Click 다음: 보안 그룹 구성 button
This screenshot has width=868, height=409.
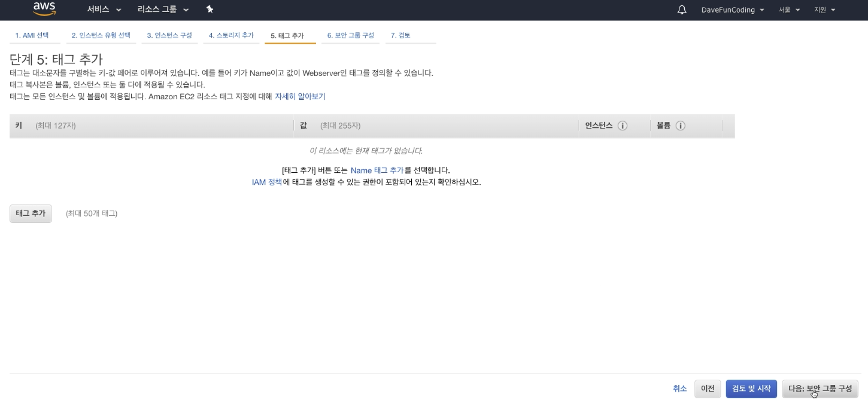click(820, 389)
